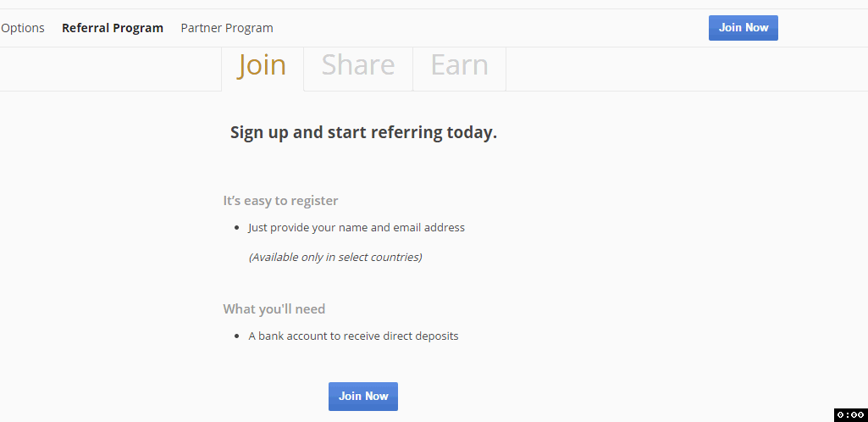
Task: Click the '(Available only in select countries)' note
Action: click(334, 257)
